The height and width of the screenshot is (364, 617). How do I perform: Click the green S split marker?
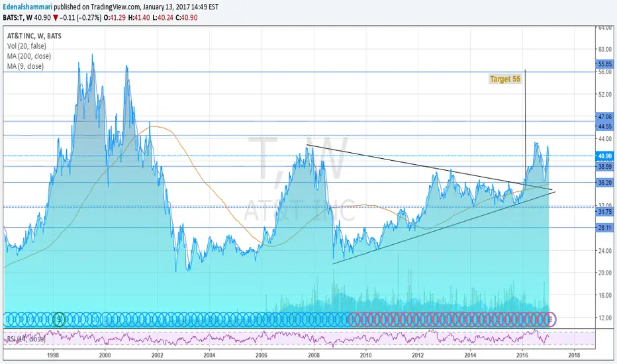coord(58,319)
